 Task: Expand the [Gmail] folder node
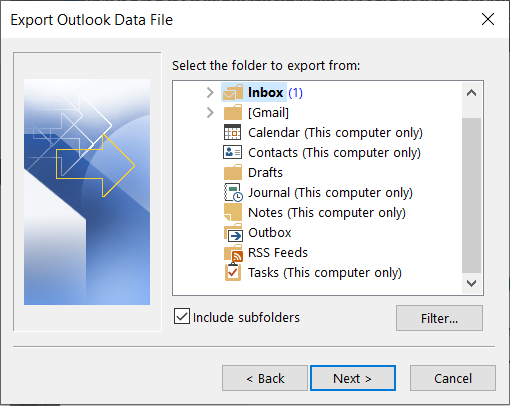pos(210,112)
